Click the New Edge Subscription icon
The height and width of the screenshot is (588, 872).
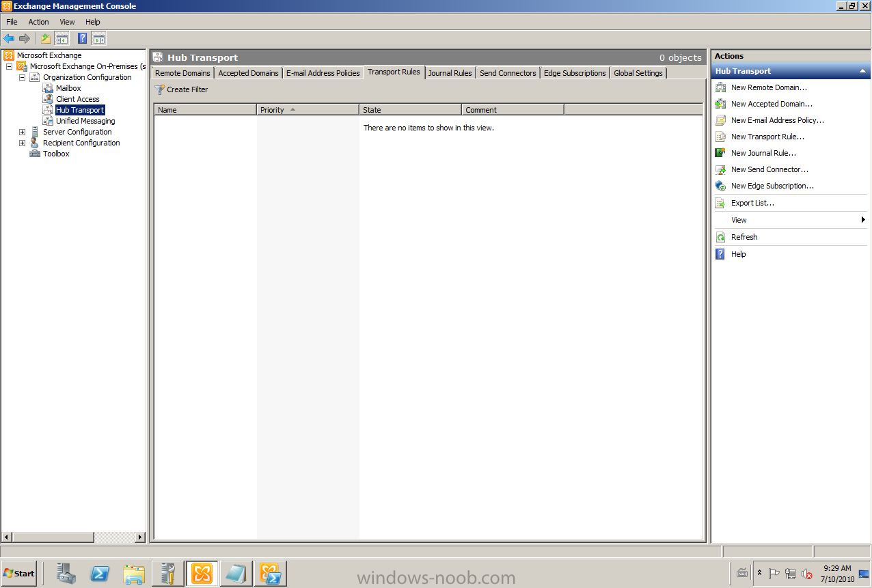click(x=720, y=186)
